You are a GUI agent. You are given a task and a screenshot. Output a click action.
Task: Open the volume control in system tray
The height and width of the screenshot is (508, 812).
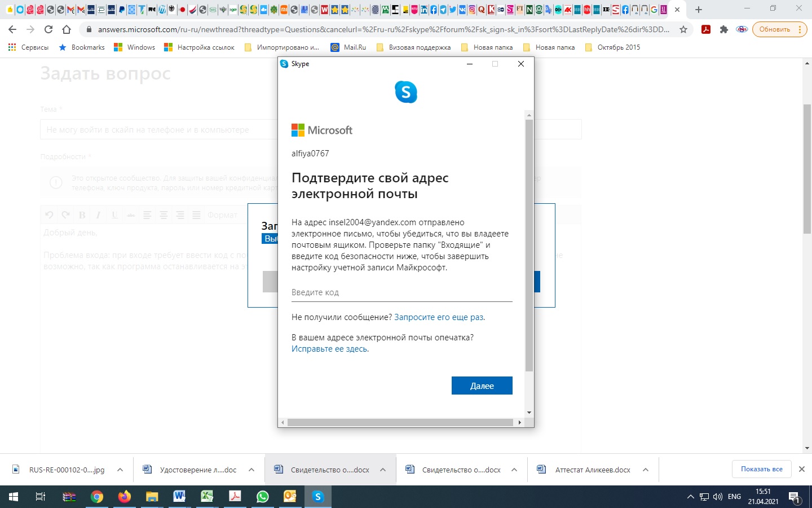[x=718, y=497]
